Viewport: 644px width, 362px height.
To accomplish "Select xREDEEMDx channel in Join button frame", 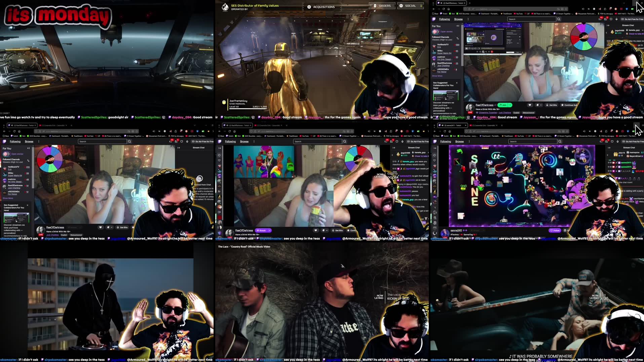I will (446, 70).
